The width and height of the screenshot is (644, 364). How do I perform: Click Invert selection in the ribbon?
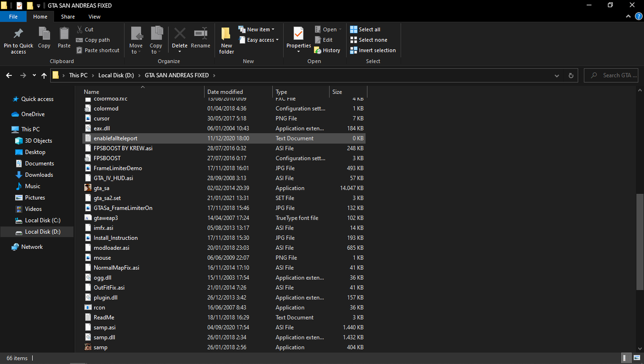click(373, 50)
